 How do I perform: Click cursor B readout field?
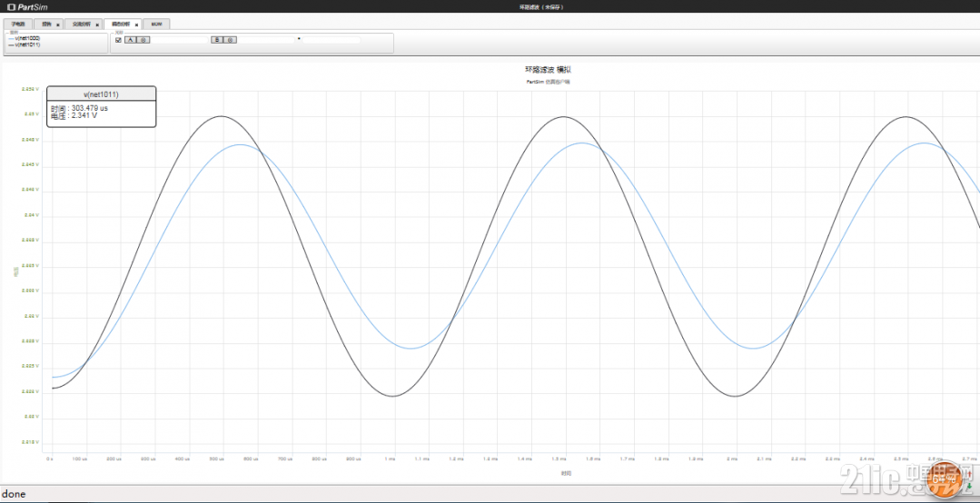(x=265, y=40)
